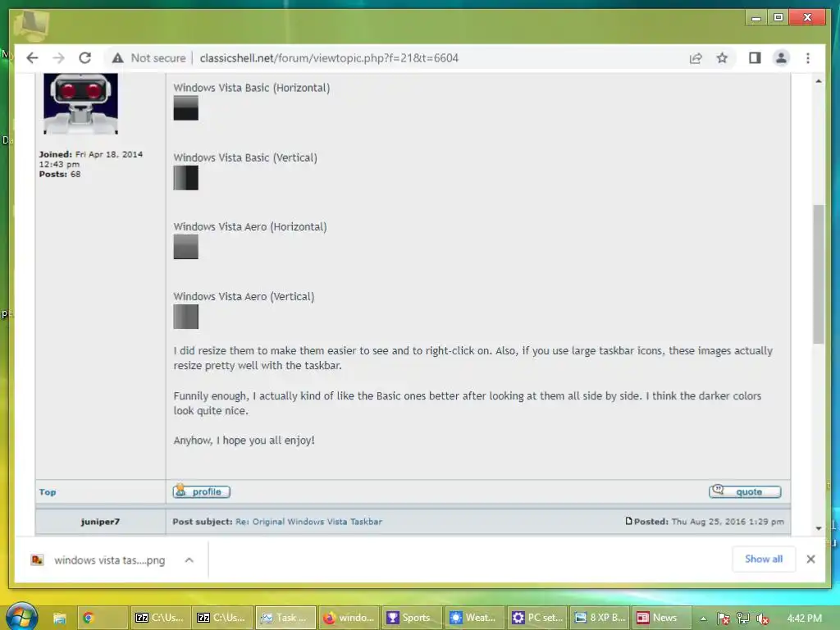Show all downloads

pos(764,559)
